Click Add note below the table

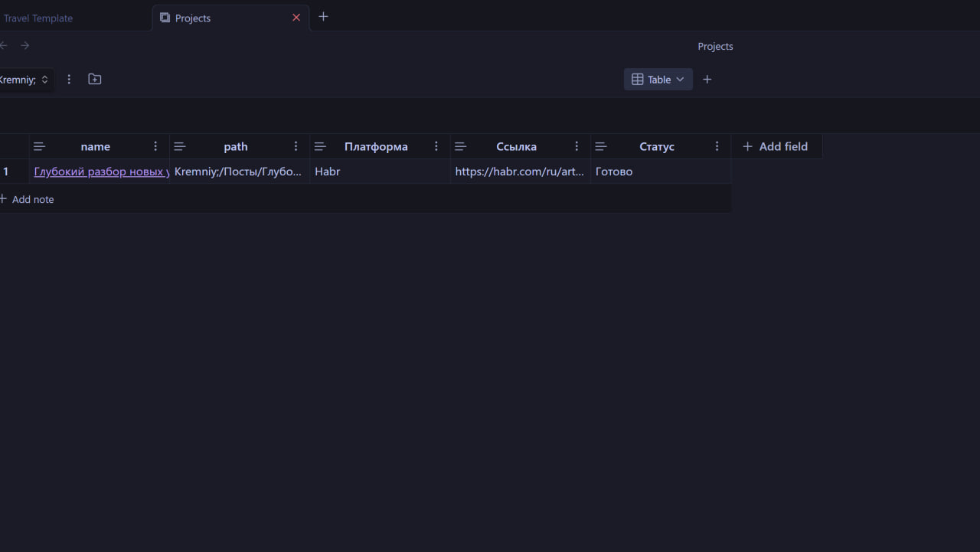click(x=28, y=199)
